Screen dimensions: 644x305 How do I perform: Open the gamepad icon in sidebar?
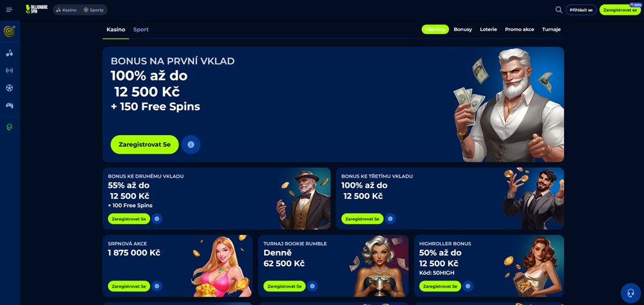10,106
